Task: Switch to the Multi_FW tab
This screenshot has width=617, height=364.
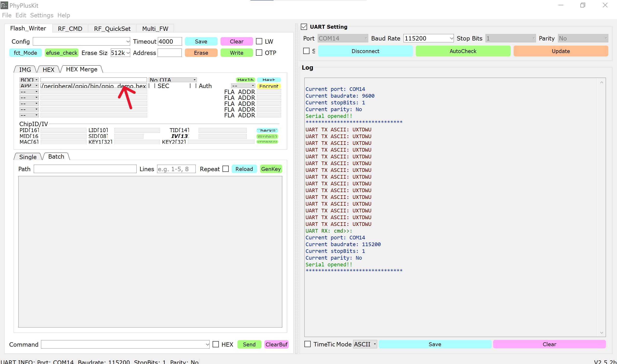Action: 155,29
